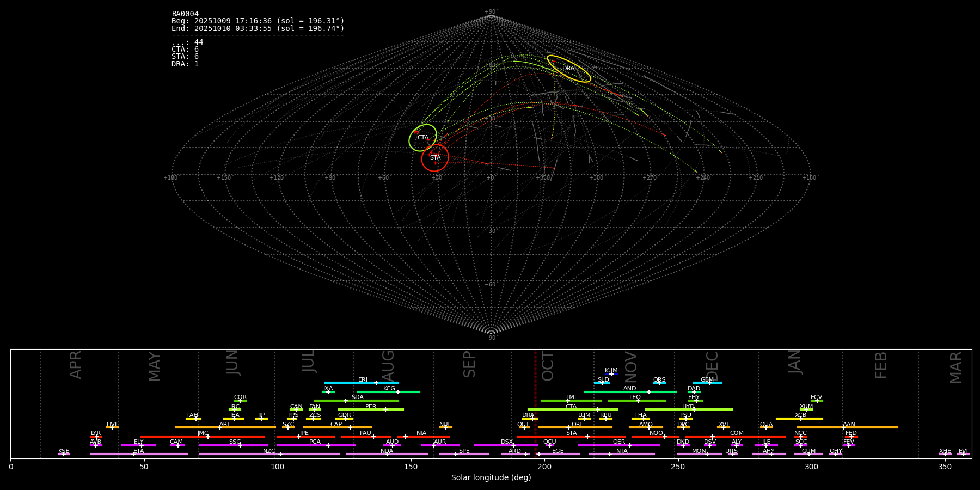Select the ORI shower activity bar
This screenshot has height=490, width=980.
click(x=575, y=427)
